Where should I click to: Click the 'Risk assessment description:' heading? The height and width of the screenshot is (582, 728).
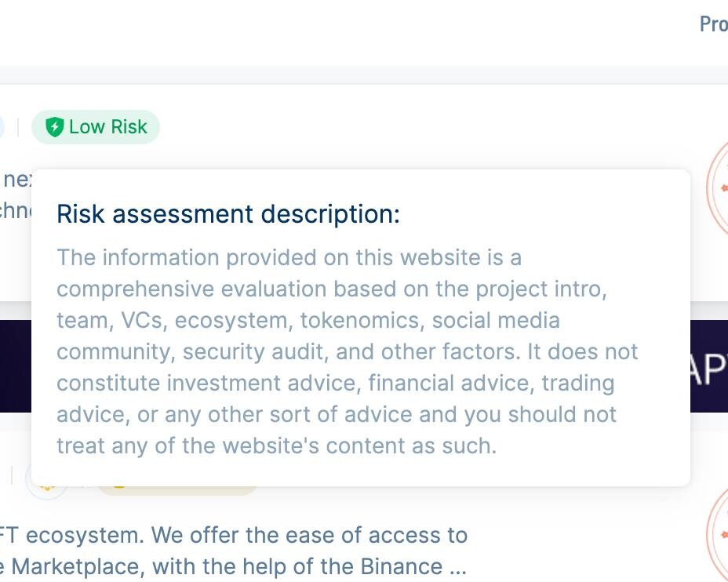tap(228, 214)
